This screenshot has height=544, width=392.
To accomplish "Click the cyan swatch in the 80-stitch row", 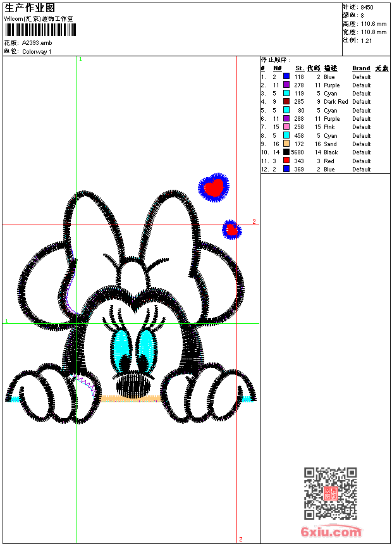I will [x=286, y=110].
